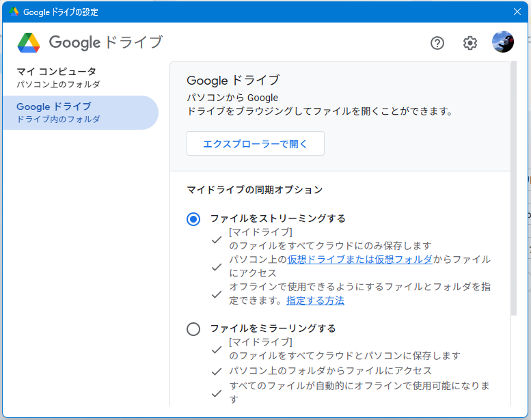Click the settings panel vertical scrollbar
This screenshot has width=531, height=420.
click(514, 188)
